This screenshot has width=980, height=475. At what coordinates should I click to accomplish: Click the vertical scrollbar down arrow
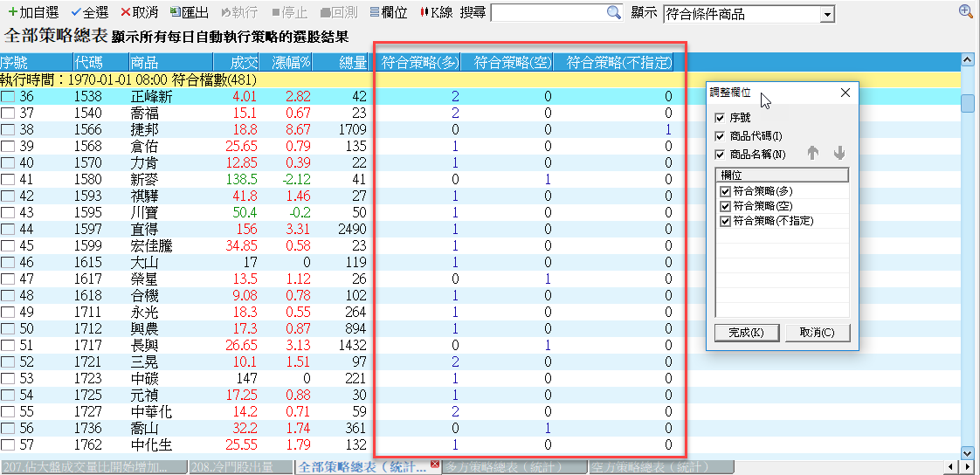967,452
